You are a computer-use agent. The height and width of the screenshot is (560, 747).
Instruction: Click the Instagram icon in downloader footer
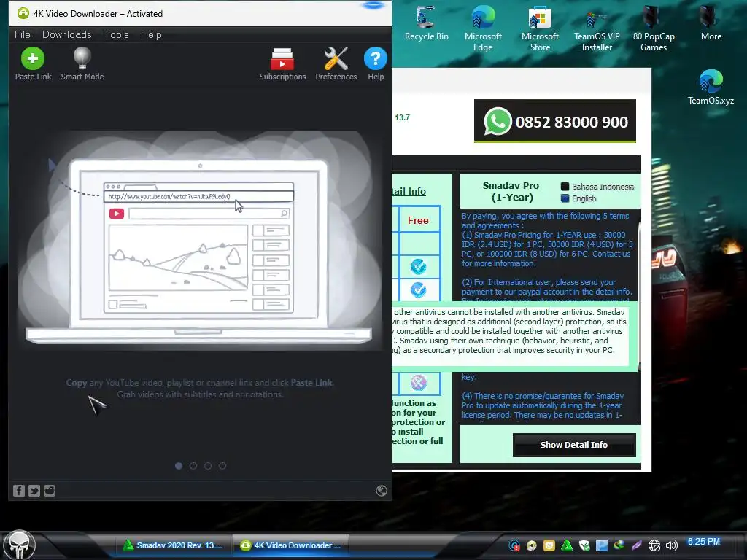[50, 491]
